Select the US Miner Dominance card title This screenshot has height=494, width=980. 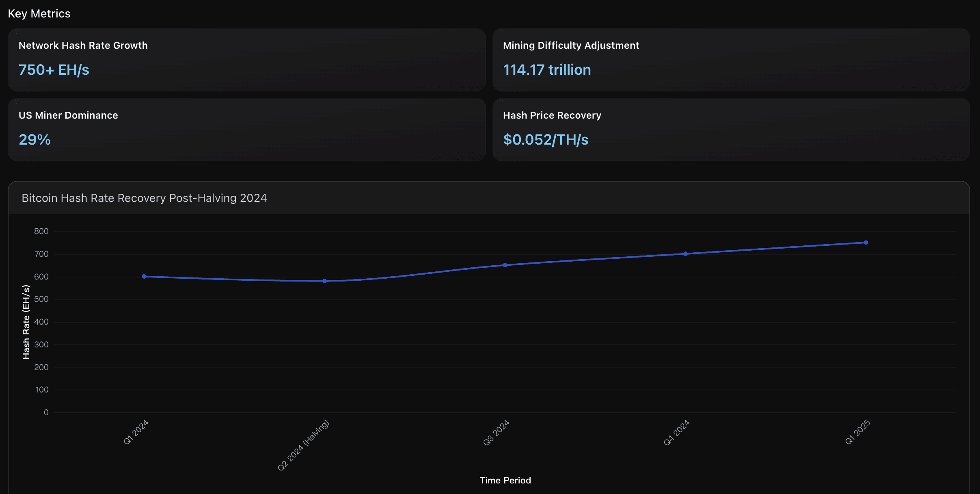68,115
